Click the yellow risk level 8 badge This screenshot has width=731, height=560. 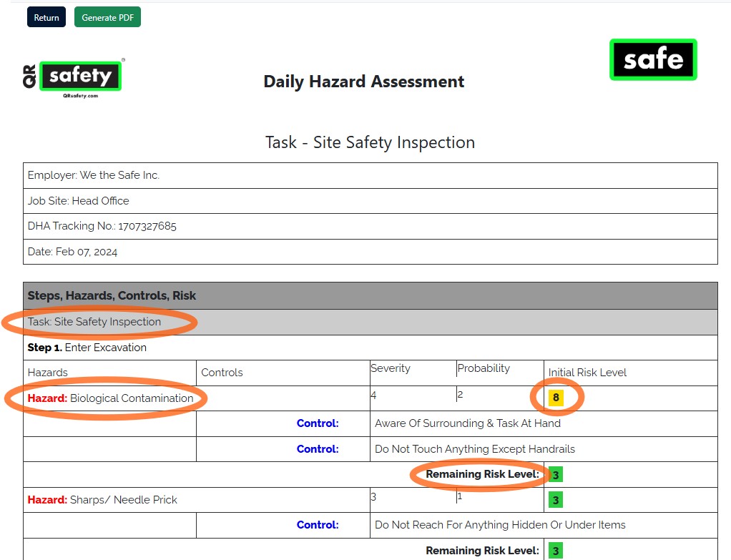(x=556, y=398)
